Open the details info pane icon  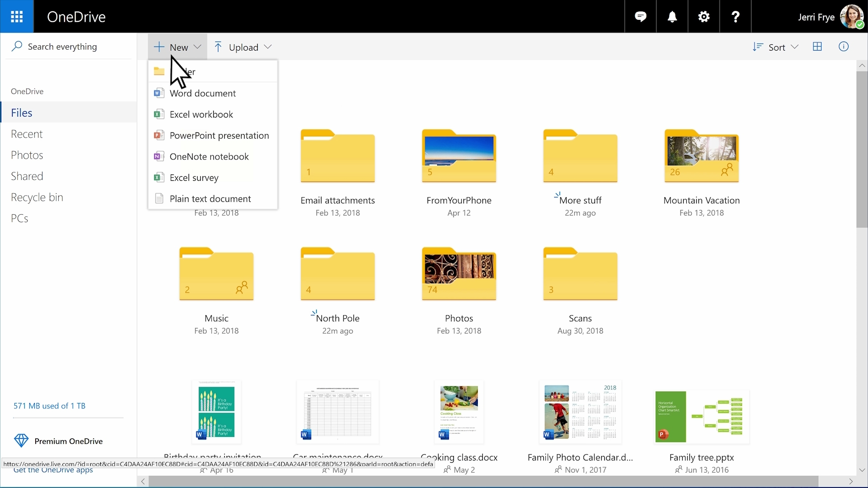click(844, 47)
